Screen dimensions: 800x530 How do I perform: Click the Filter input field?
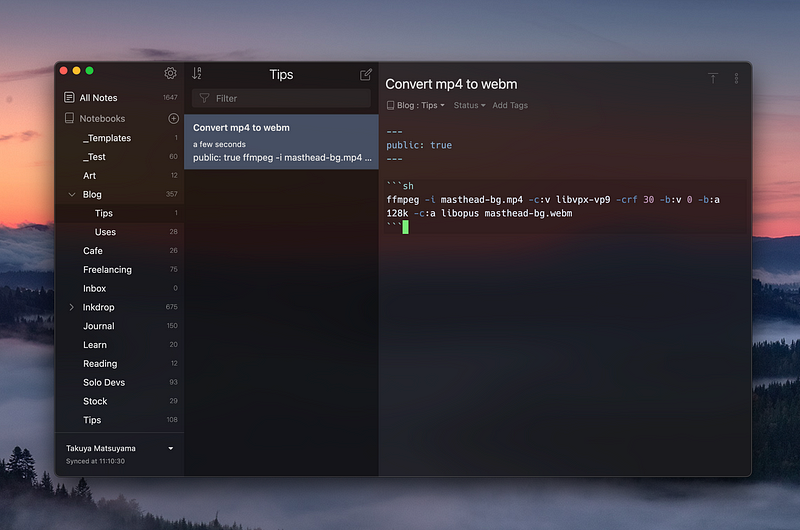point(281,98)
